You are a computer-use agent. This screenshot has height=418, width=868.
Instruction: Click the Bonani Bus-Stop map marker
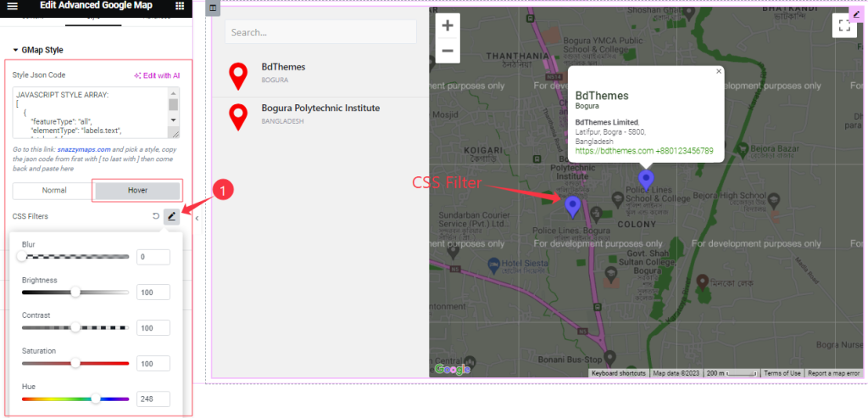pyautogui.click(x=609, y=357)
